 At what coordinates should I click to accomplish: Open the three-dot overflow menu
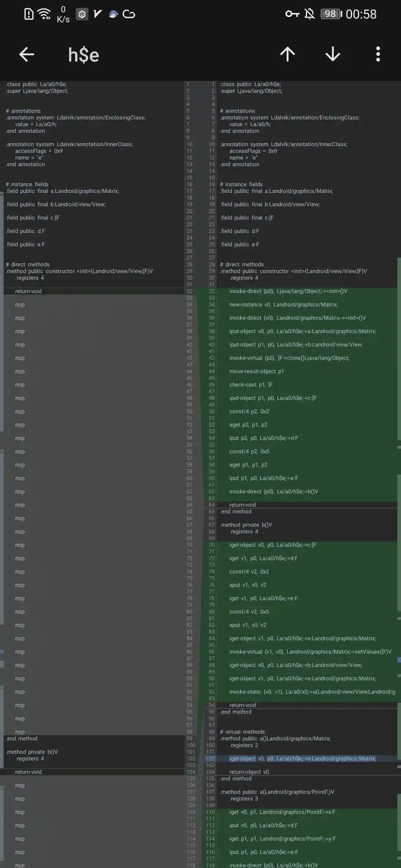tap(378, 55)
